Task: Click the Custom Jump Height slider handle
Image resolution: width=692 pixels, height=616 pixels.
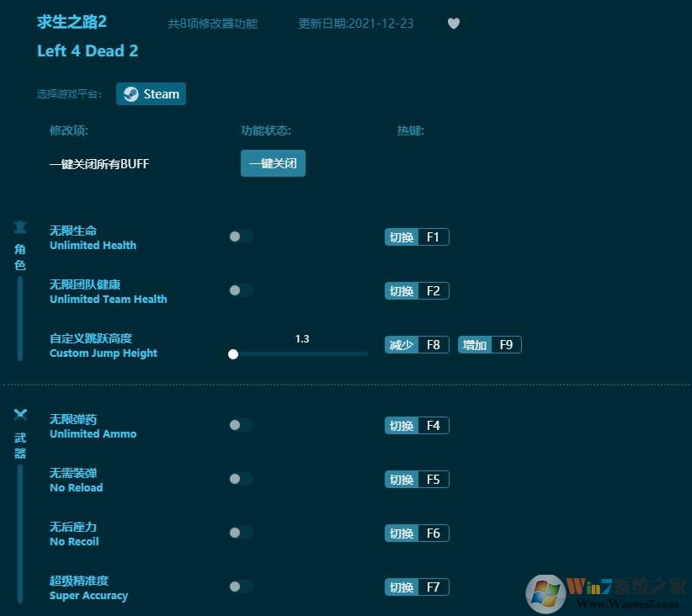Action: [x=233, y=354]
